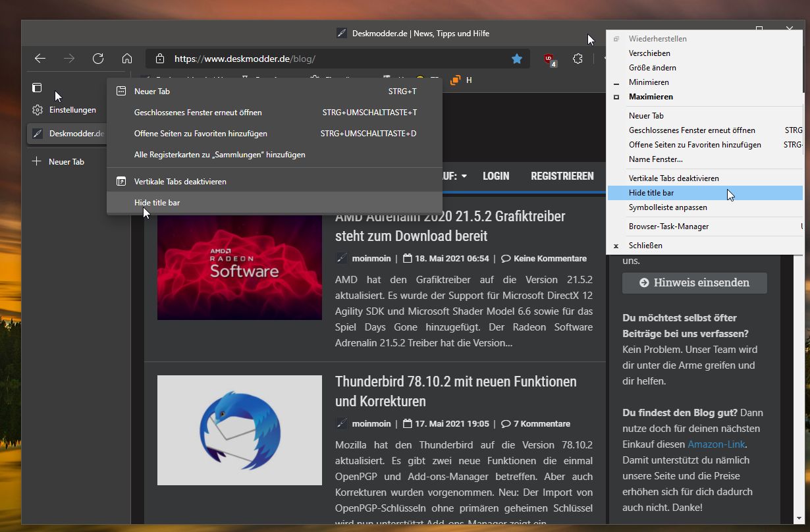
Task: Click the Keine Kommentare link
Action: [550, 259]
